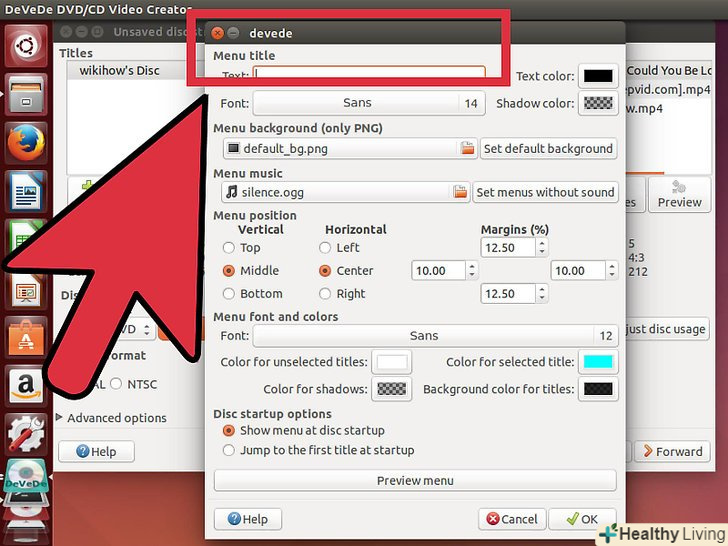The width and height of the screenshot is (728, 546).
Task: Open Help in devede dialog
Action: tap(248, 519)
